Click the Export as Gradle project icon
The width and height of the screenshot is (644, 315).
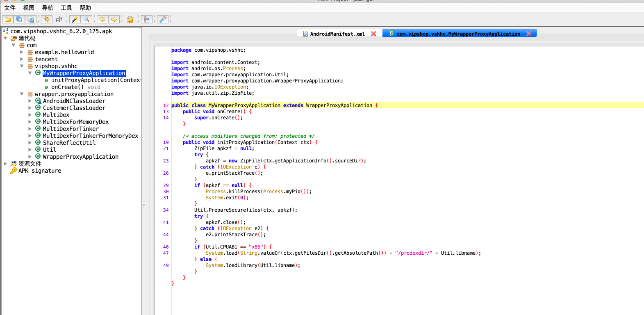coord(31,19)
